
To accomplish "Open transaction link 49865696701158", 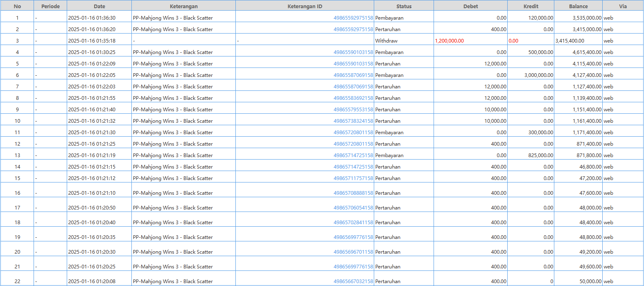I will [353, 252].
